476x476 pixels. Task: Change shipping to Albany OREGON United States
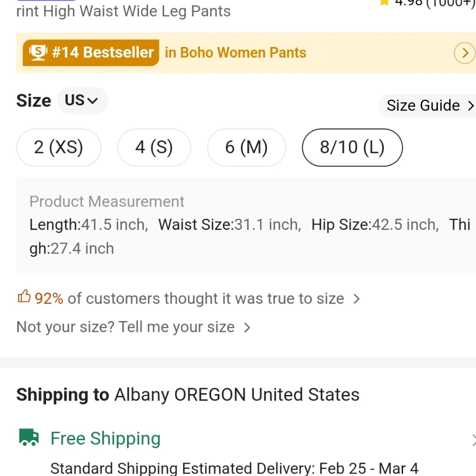(x=188, y=395)
